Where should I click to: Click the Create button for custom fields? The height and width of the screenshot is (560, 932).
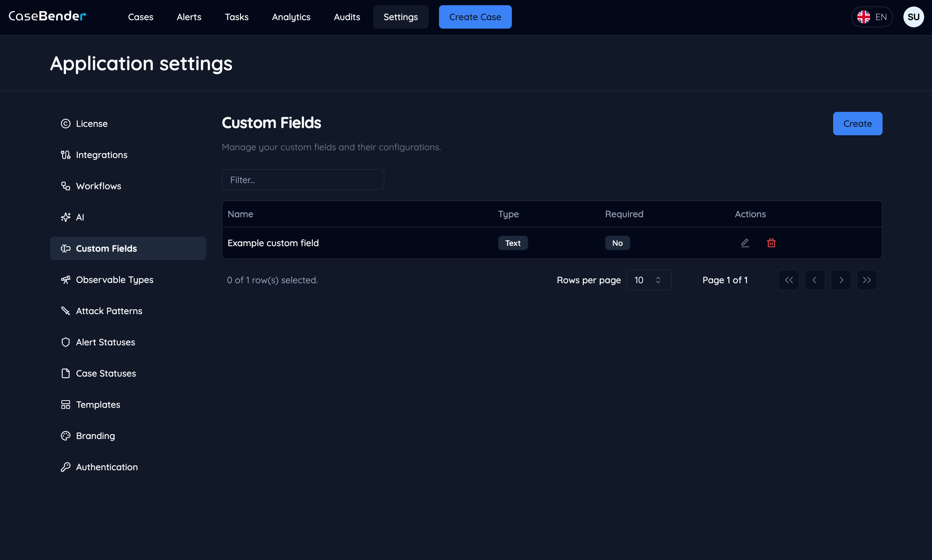(x=857, y=123)
